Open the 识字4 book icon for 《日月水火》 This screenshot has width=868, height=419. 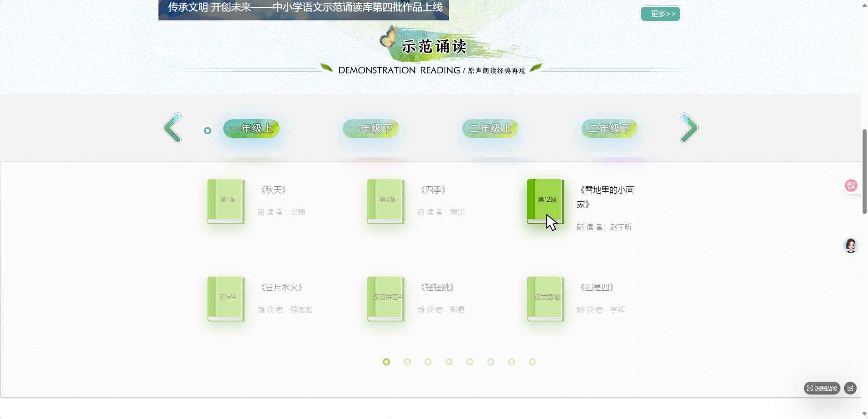[x=226, y=299]
